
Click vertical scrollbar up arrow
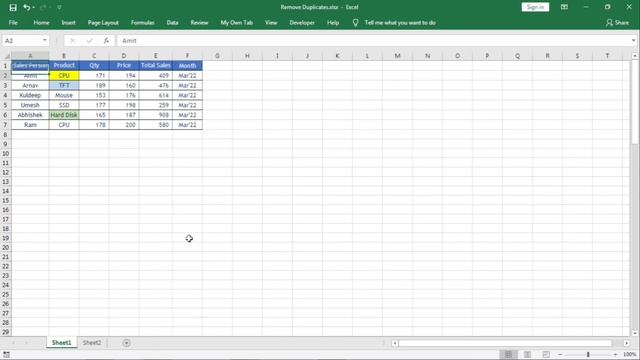point(635,56)
